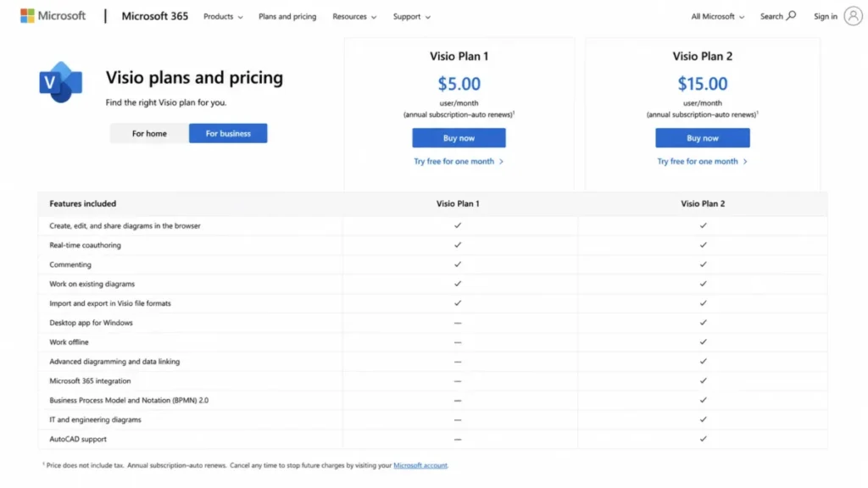This screenshot has width=868, height=488.
Task: Click Plan 1 dash for Desktop app for Windows
Action: tap(458, 323)
